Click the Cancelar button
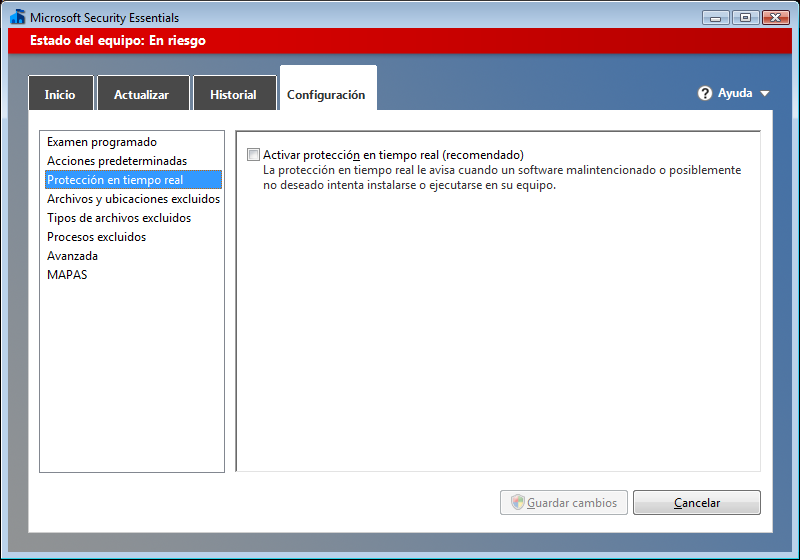The width and height of the screenshot is (800, 560). (x=696, y=502)
